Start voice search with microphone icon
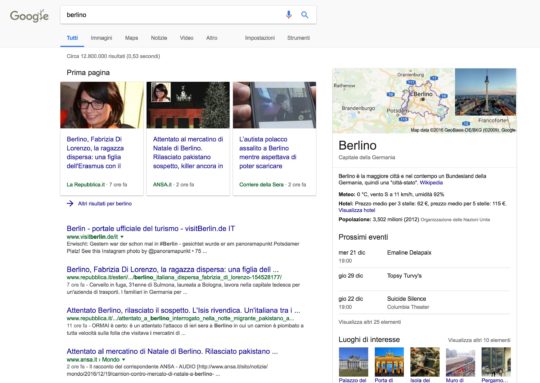Screen dimensions: 540x383 289,14
